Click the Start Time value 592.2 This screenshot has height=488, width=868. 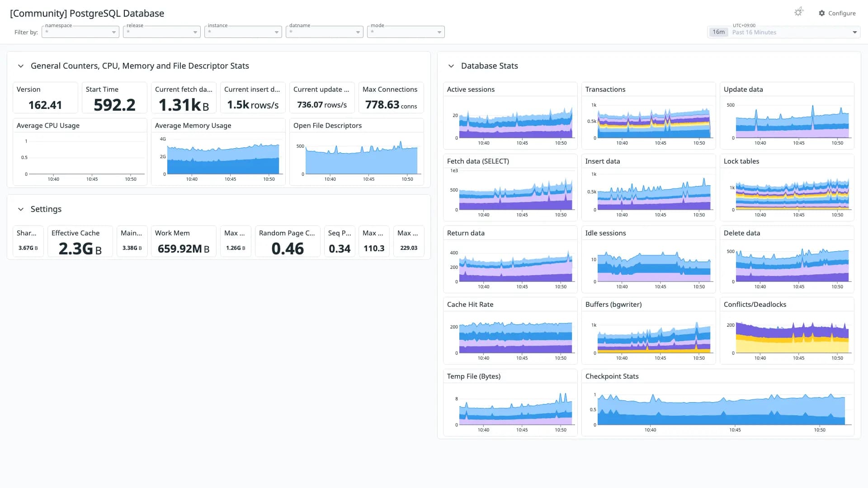114,105
